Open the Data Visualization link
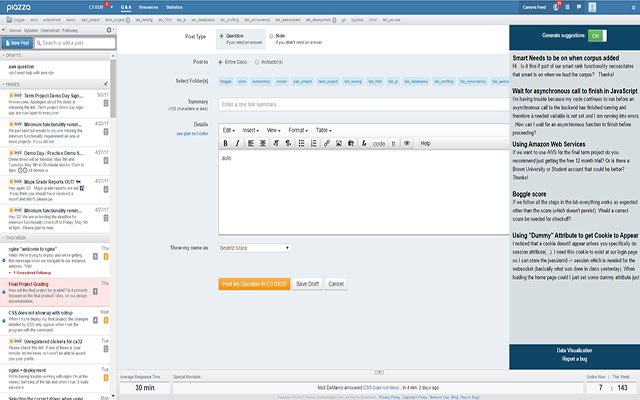640x400 pixels. tap(574, 350)
